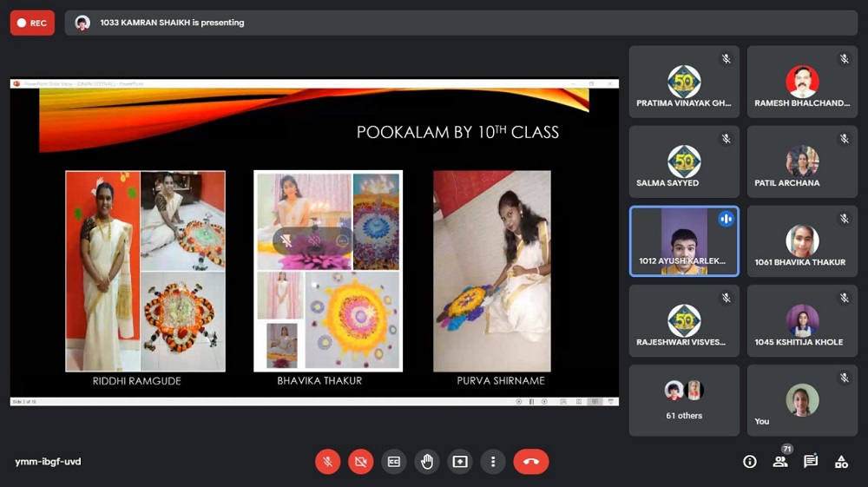This screenshot has height=487, width=868.
Task: Open the chat with everyone panel
Action: pos(811,462)
